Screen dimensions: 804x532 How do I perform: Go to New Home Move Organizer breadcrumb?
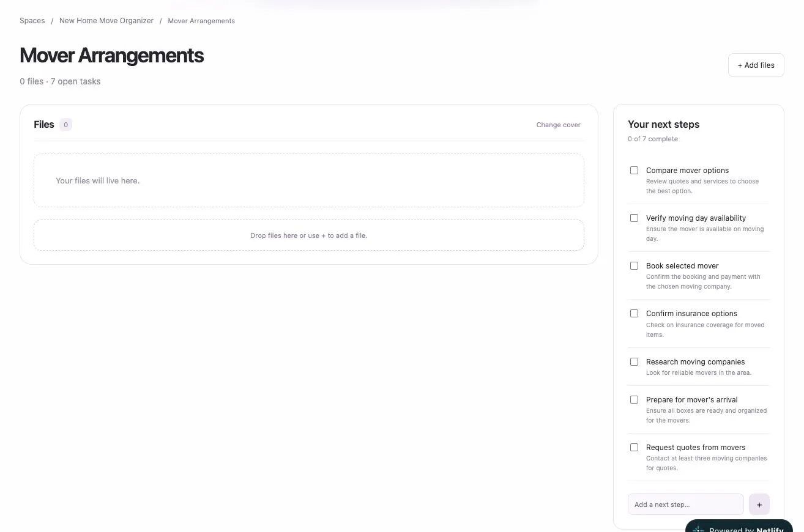(106, 21)
